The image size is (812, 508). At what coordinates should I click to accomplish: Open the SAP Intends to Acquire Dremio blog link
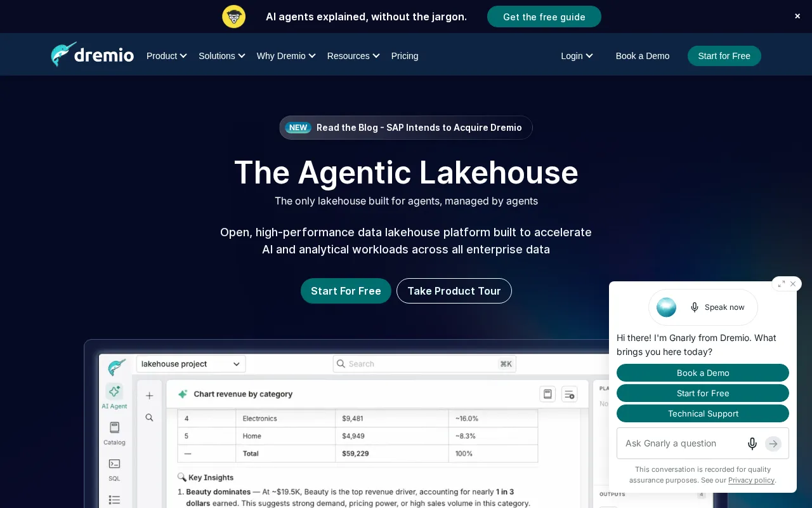(x=406, y=128)
